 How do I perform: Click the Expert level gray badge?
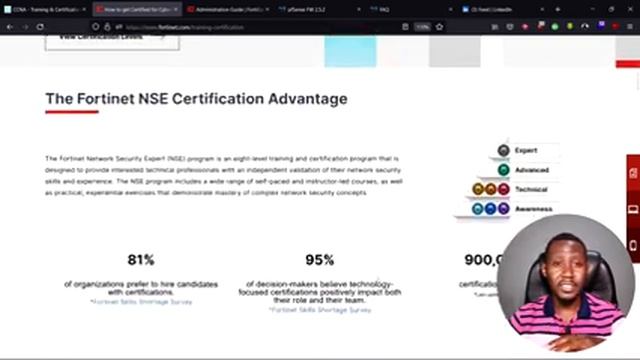point(503,151)
